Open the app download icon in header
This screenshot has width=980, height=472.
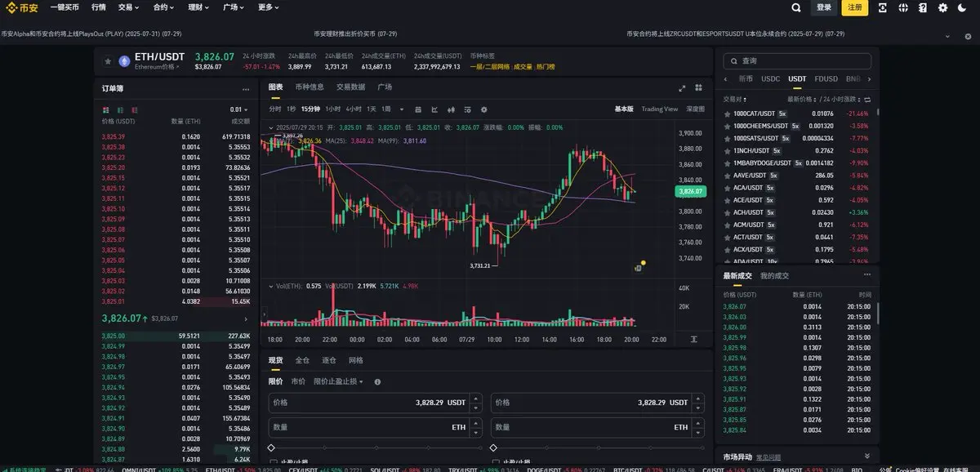[x=883, y=7]
